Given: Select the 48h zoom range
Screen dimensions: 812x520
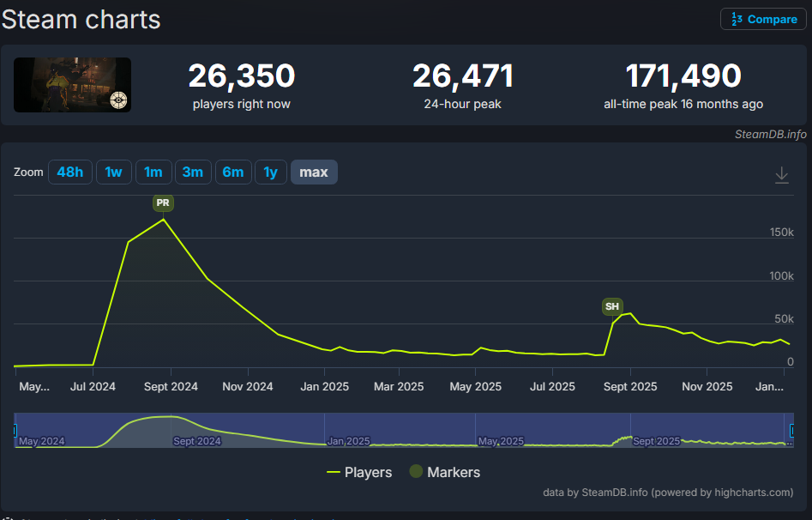Looking at the screenshot, I should pos(70,172).
